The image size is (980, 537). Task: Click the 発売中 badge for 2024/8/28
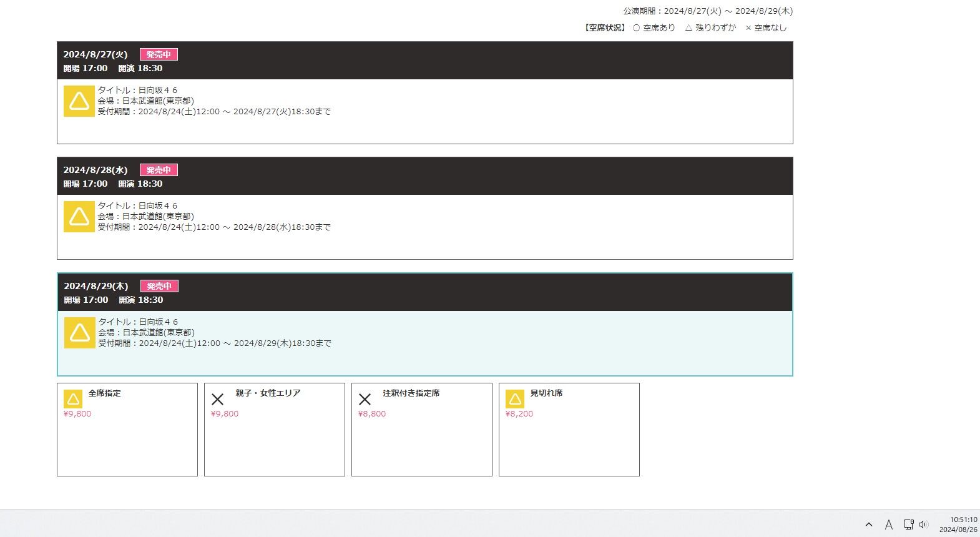coord(159,170)
